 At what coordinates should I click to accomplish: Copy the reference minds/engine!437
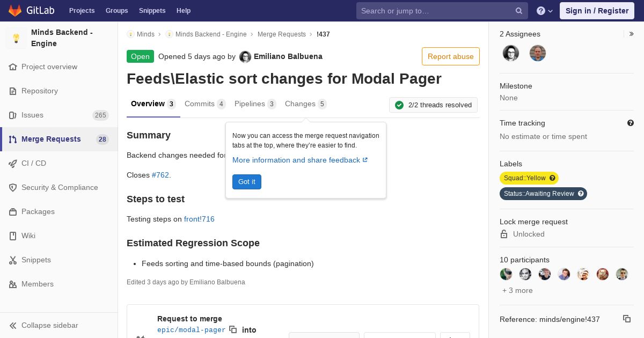tap(626, 319)
